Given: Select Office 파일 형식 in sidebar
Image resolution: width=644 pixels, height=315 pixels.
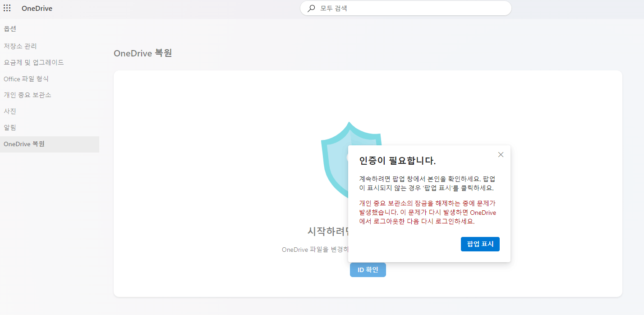Looking at the screenshot, I should [x=50, y=79].
